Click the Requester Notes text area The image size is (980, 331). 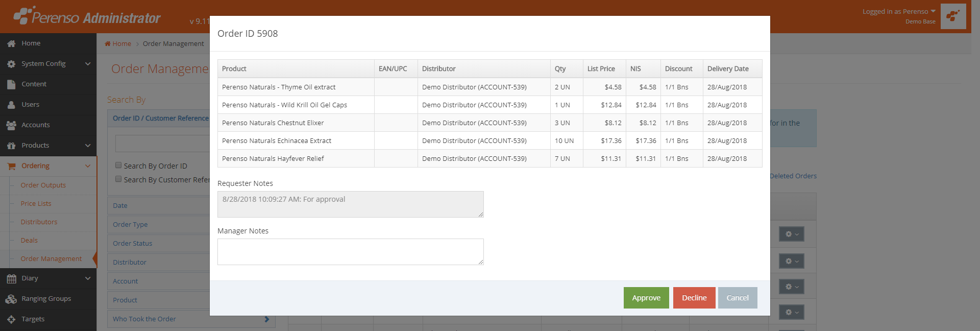[351, 204]
